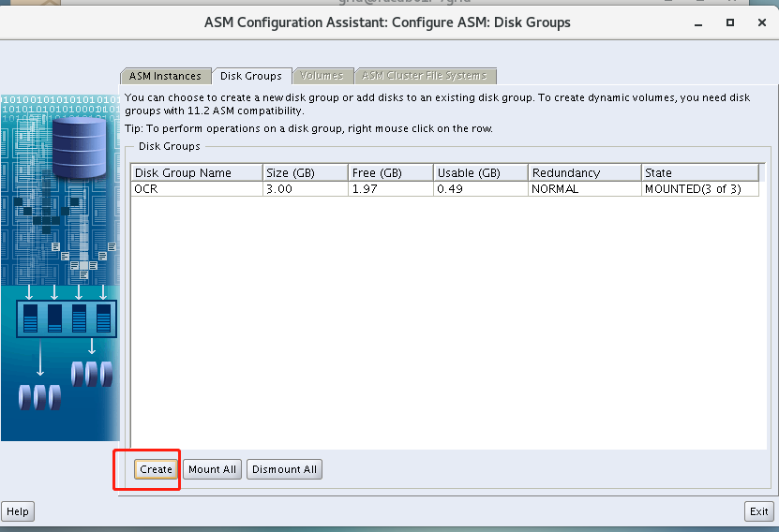Select the Disk Groups tab
This screenshot has height=532, width=779.
click(251, 76)
